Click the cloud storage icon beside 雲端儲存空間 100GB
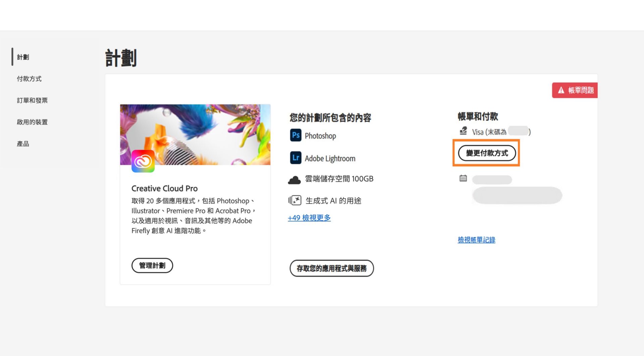644x356 pixels. point(295,179)
